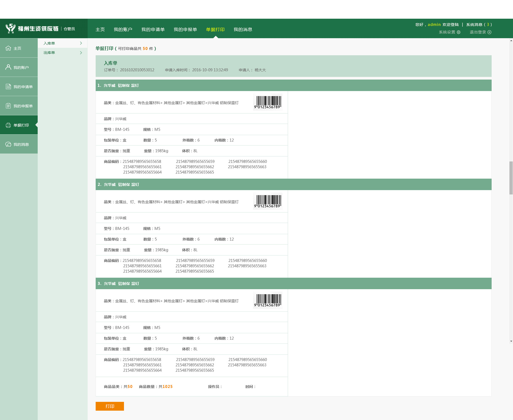This screenshot has width=513, height=420.
Task: Click the 时间 label in the footer
Action: click(x=251, y=387)
